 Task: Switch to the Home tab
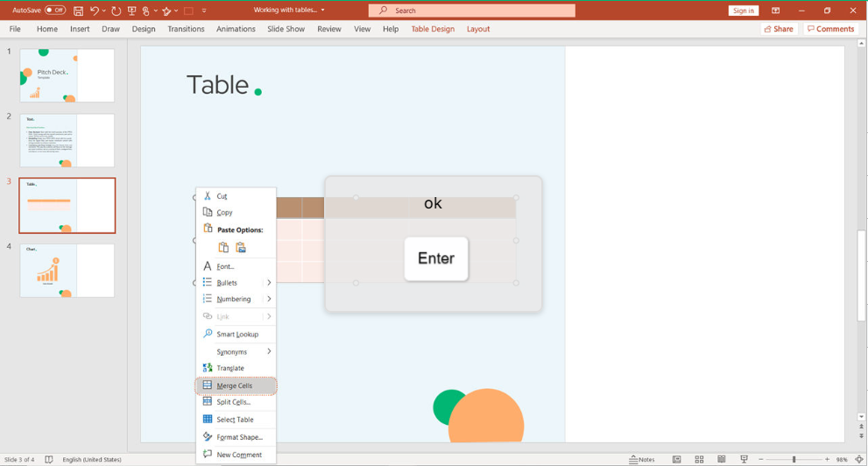47,29
